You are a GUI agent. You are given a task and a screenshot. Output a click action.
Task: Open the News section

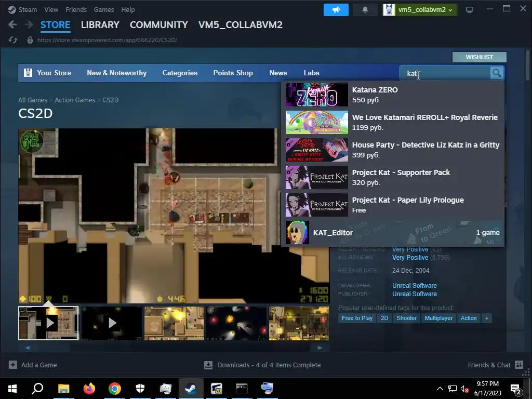coord(278,73)
